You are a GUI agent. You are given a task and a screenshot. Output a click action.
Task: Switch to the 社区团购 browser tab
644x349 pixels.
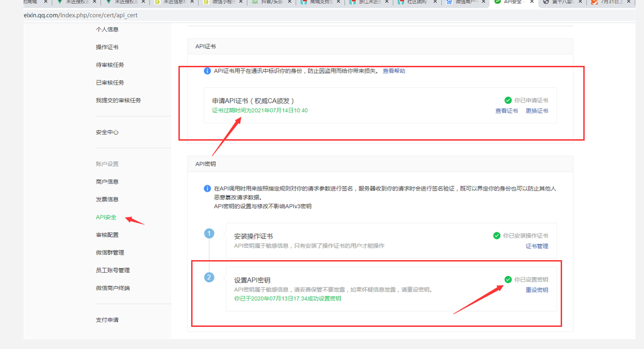pos(414,2)
